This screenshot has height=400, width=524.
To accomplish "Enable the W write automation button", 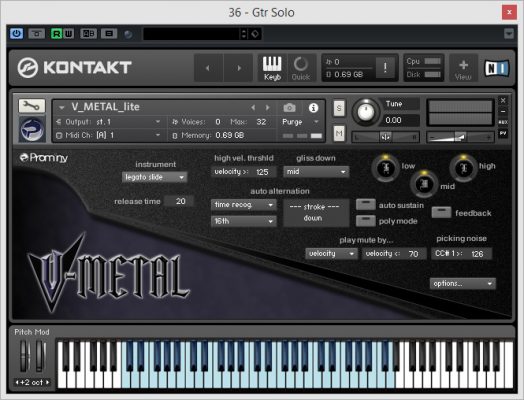I will click(68, 34).
